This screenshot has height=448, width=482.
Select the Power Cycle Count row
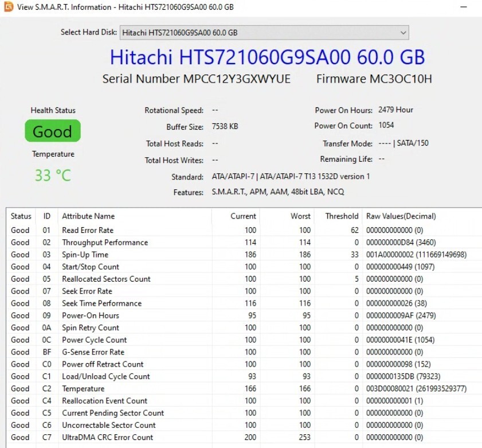244,340
